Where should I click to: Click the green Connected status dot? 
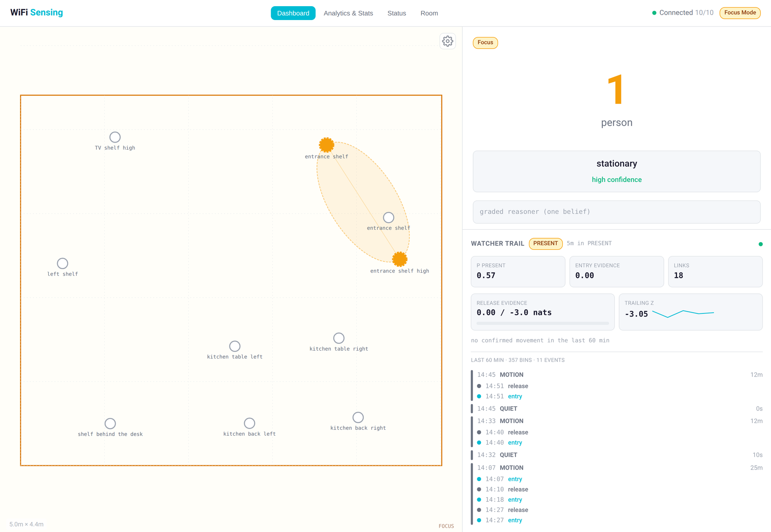click(x=654, y=13)
